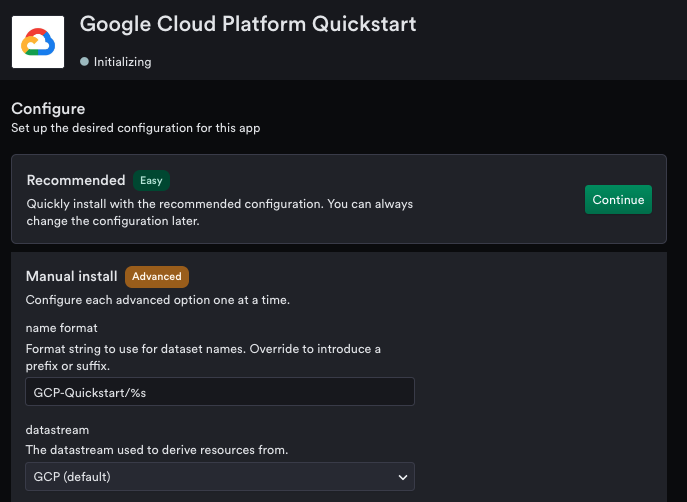Click the Google Cloud Platform Quickstart title
This screenshot has width=687, height=502.
point(248,24)
